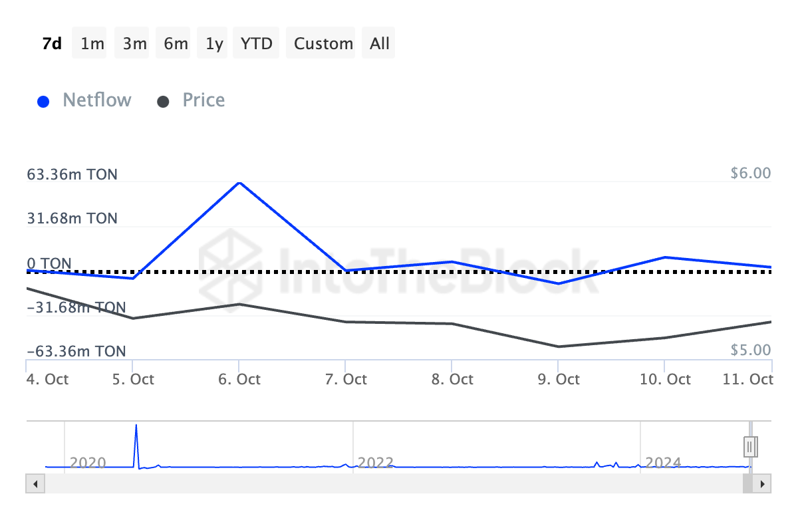
Task: Click the dark Price legend dot
Action: (x=163, y=102)
